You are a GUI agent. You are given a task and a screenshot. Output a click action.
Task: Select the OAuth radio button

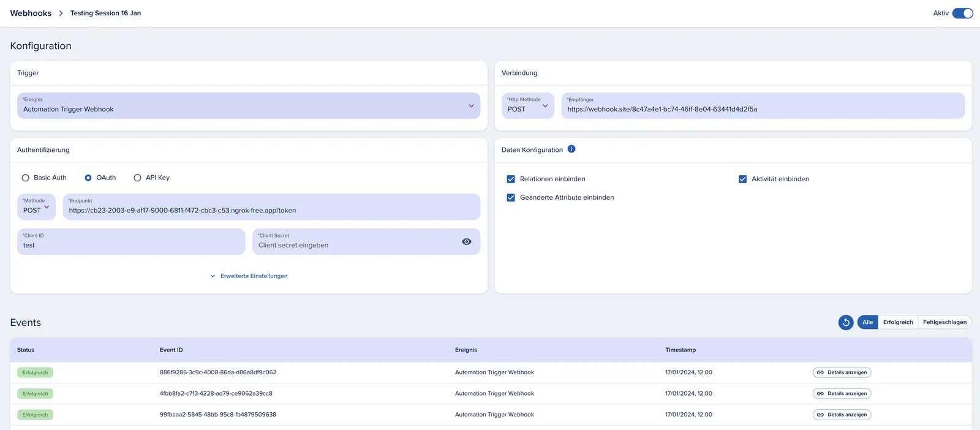click(88, 178)
